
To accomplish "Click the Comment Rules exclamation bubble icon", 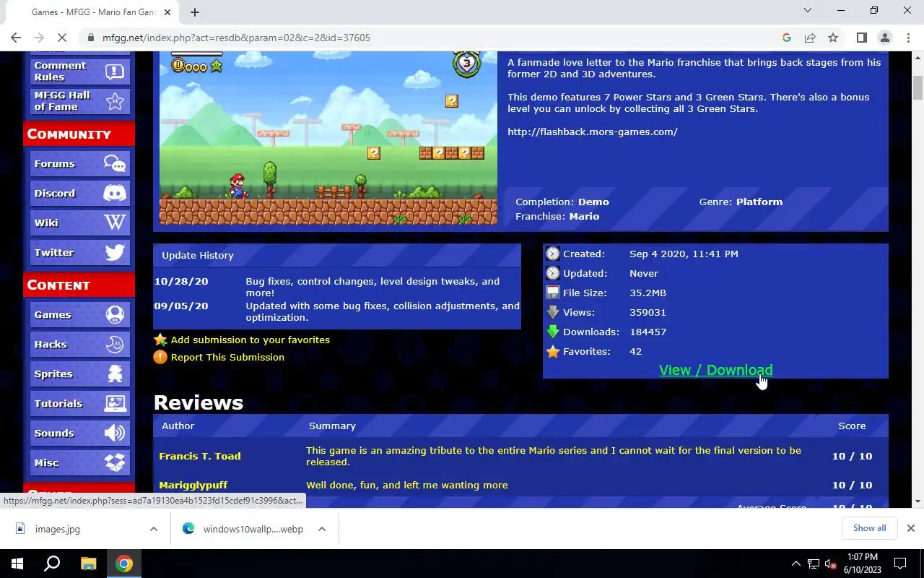I will point(114,71).
